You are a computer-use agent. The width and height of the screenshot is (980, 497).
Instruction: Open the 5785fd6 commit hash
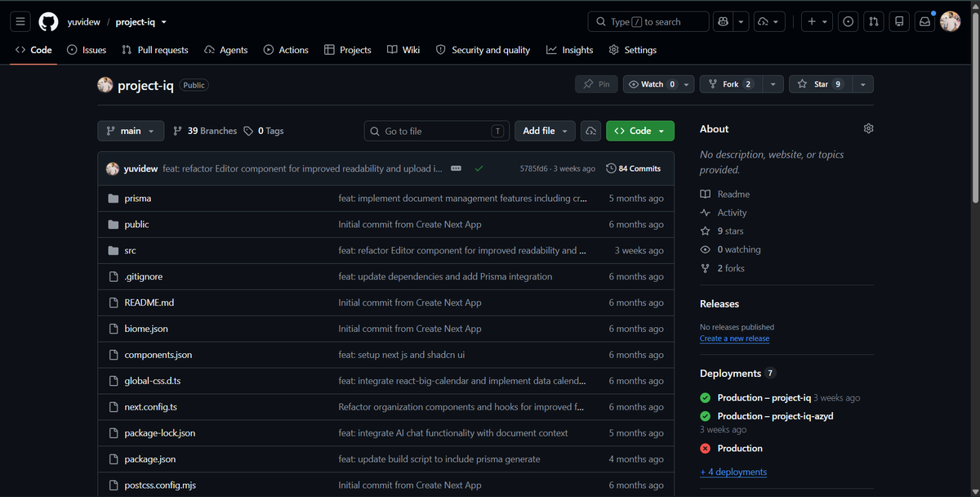(x=535, y=168)
